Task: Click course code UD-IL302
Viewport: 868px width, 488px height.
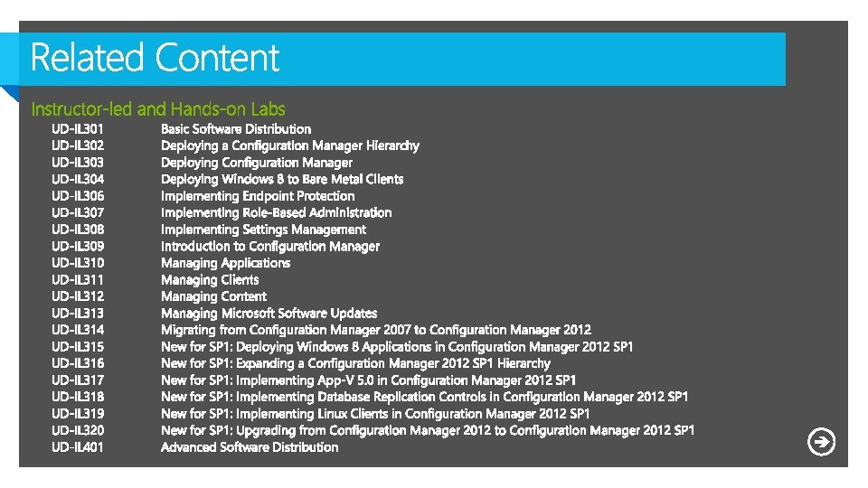Action: click(x=78, y=145)
